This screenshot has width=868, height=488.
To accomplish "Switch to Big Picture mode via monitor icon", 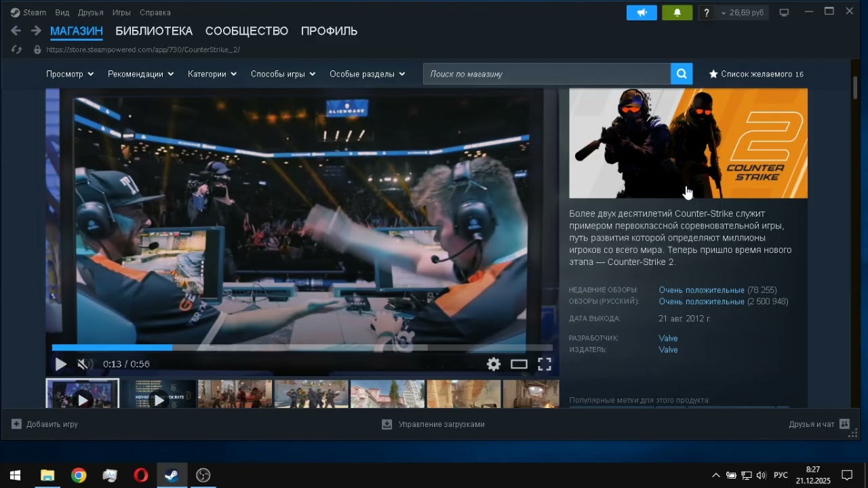I will tap(784, 12).
